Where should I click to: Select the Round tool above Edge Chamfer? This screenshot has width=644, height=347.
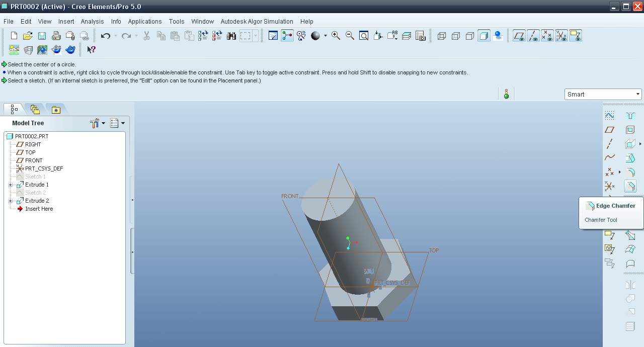pos(630,172)
